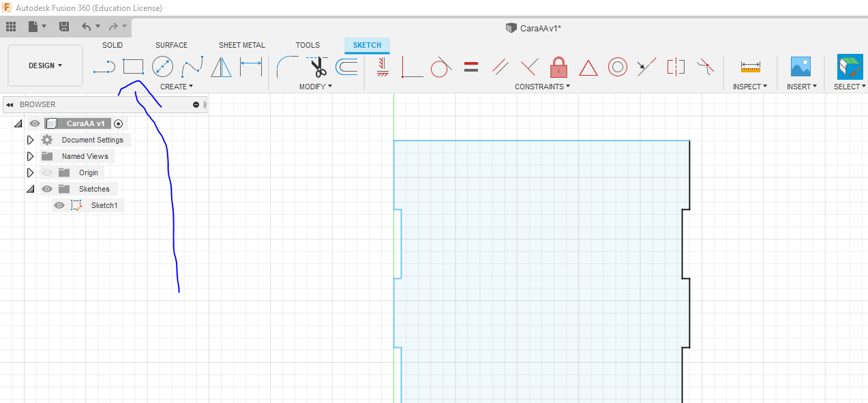The image size is (868, 403).
Task: Click the Measure ruler icon
Action: pyautogui.click(x=750, y=67)
